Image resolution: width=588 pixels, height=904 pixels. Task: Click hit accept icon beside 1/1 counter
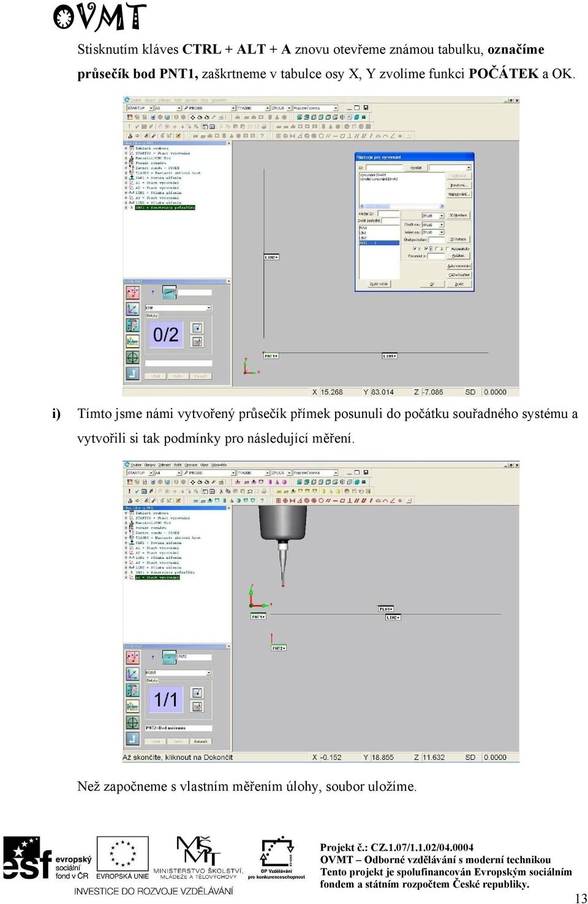[197, 693]
